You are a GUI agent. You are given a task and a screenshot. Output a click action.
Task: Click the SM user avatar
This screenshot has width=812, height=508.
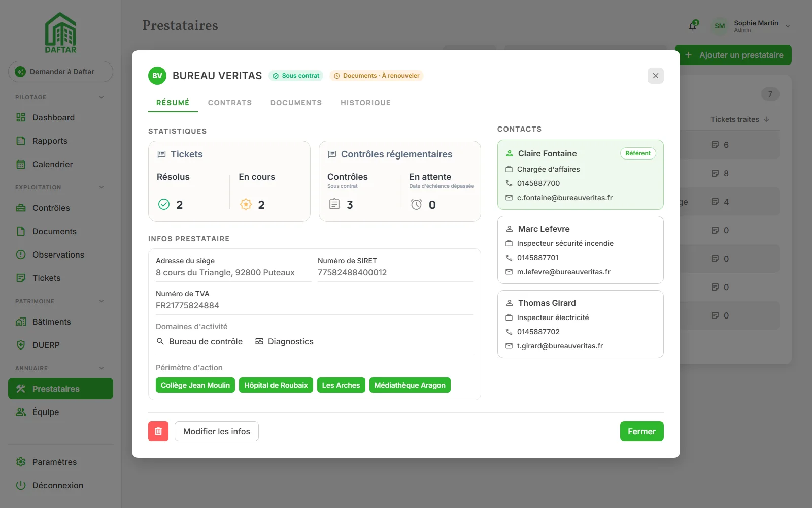[720, 26]
